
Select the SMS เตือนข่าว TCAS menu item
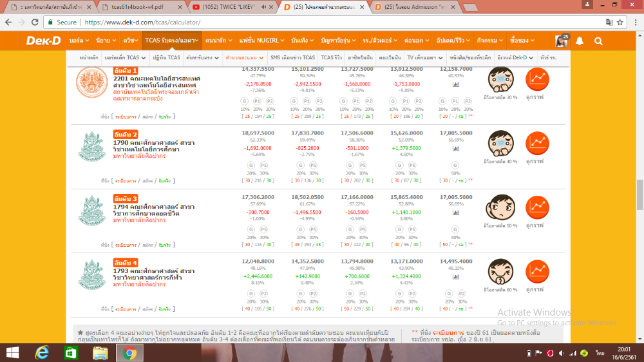(292, 58)
